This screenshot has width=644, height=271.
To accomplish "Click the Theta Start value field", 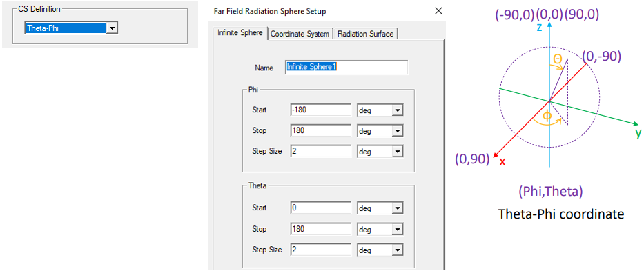I will click(x=321, y=208).
